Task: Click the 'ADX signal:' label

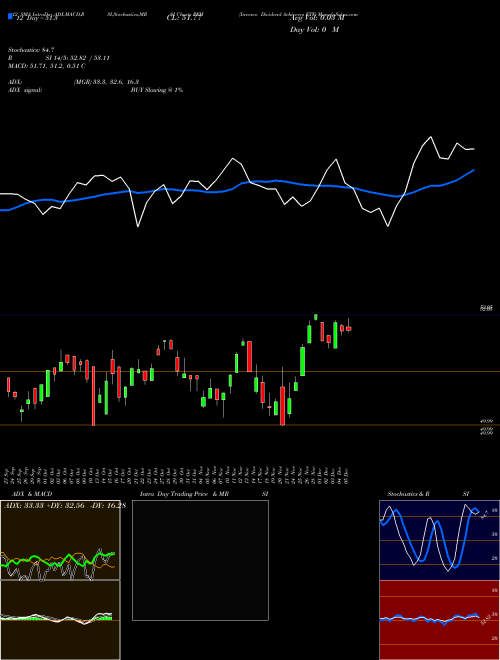Action: [x=25, y=90]
